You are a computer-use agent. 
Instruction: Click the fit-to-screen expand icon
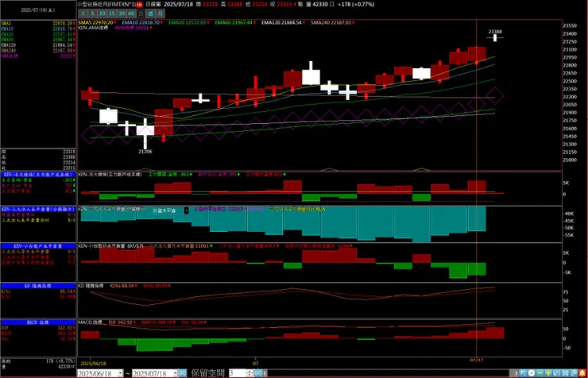pos(565,373)
